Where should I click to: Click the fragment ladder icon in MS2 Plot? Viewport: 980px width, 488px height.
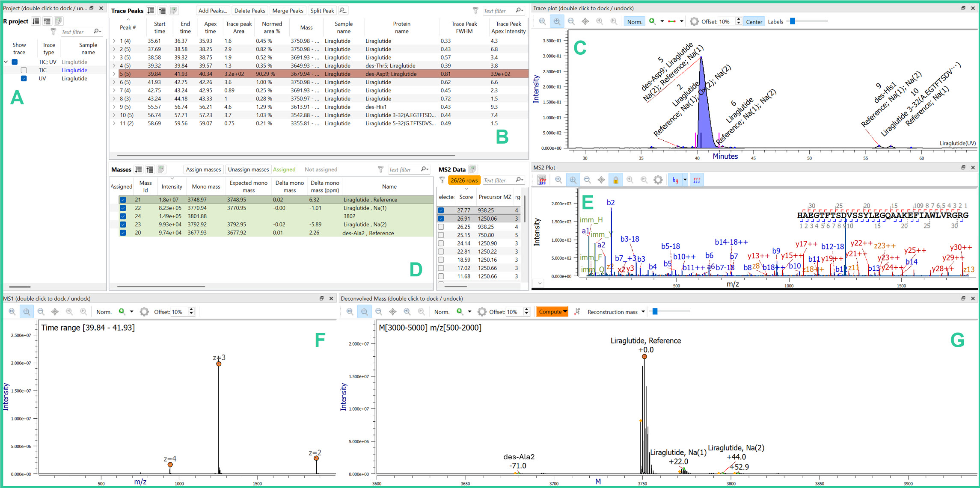(697, 180)
